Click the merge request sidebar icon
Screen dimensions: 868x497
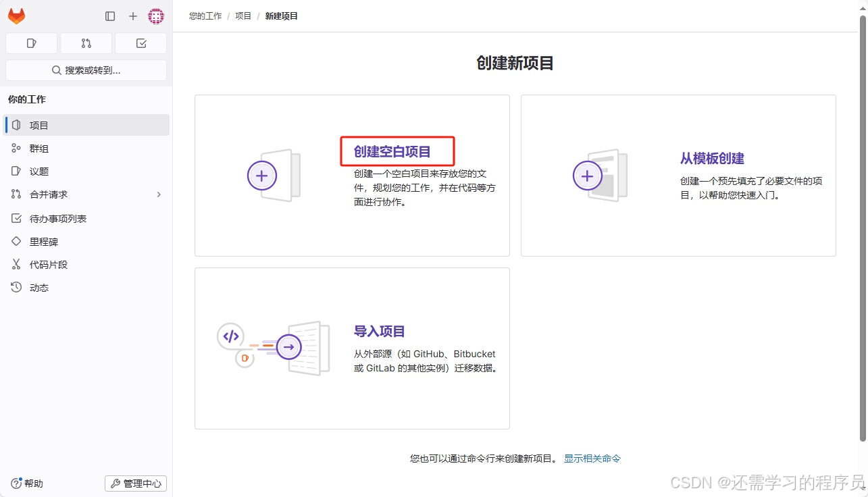(16, 194)
